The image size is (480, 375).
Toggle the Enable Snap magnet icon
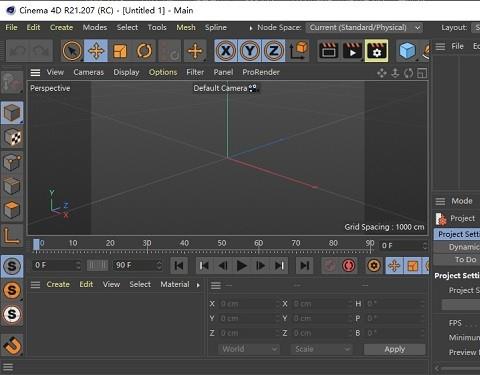pos(12,345)
